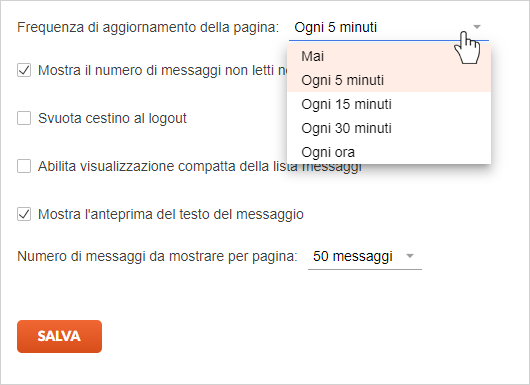This screenshot has height=385, width=530.
Task: Pick 'Ogni 30 minuti' refresh option
Action: coord(389,128)
